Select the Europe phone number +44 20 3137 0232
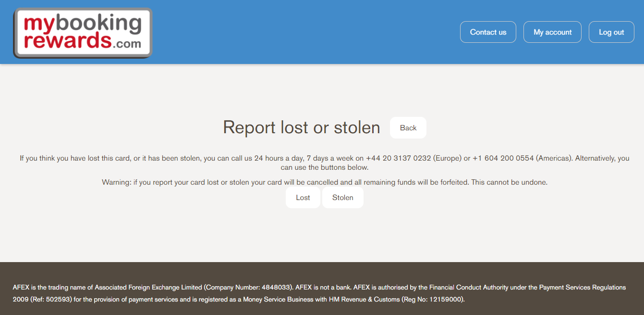 [x=399, y=158]
